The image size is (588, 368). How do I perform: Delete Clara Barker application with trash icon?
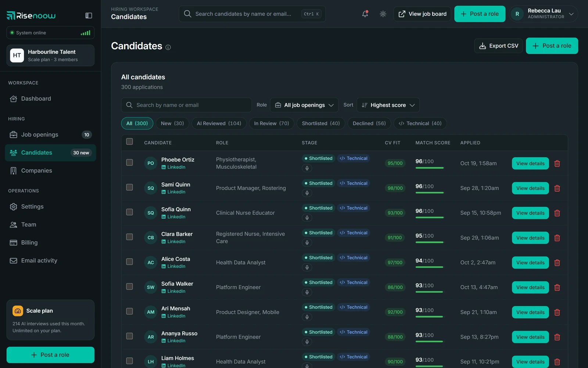[557, 238]
